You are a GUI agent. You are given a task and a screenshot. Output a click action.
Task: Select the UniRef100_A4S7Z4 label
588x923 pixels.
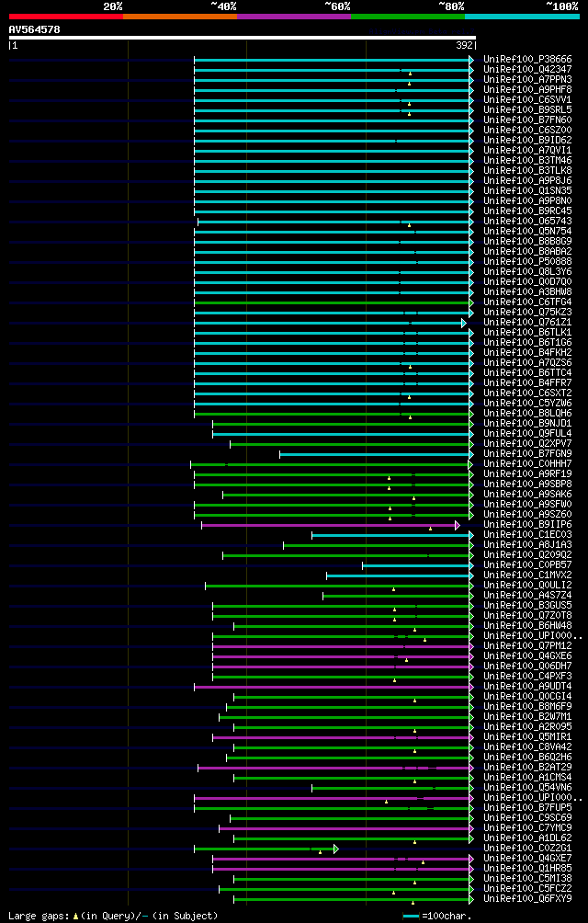527,595
